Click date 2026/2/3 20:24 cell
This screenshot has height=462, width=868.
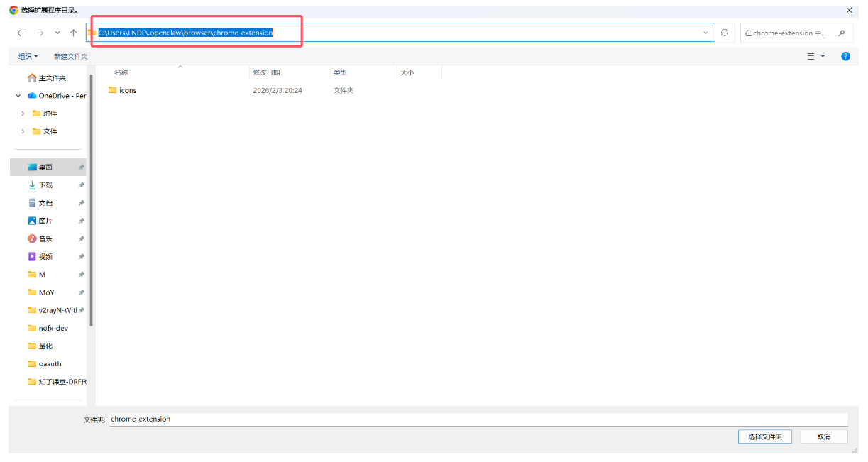pos(278,90)
